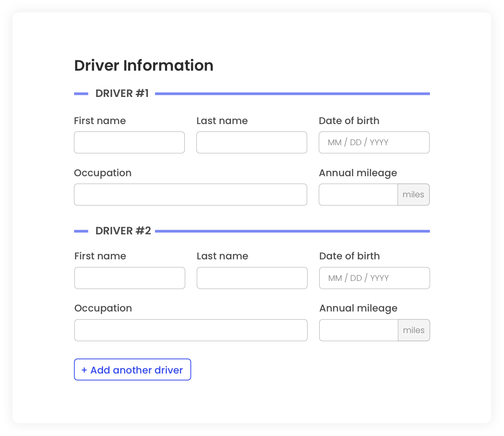Click Driver #2 Annual mileage label
The width and height of the screenshot is (504, 436).
358,308
